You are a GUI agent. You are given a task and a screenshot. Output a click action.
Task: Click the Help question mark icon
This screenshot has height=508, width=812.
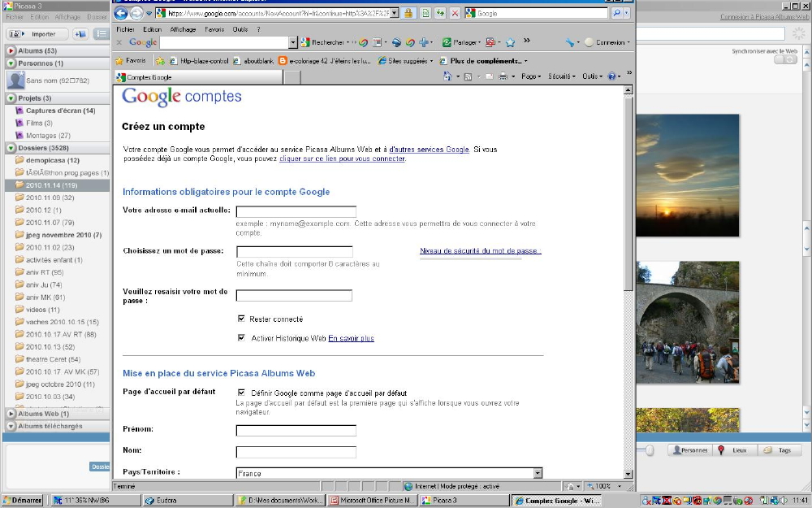tap(611, 76)
